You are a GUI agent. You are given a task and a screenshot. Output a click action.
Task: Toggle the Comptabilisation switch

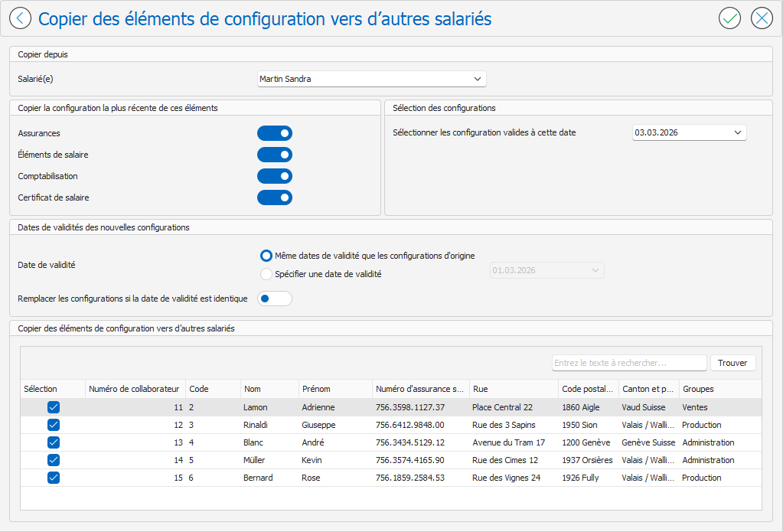[275, 177]
